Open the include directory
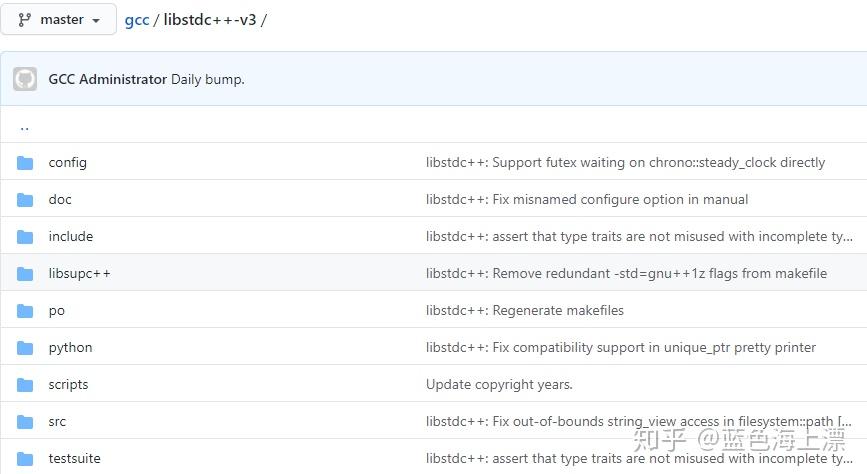 click(x=71, y=236)
